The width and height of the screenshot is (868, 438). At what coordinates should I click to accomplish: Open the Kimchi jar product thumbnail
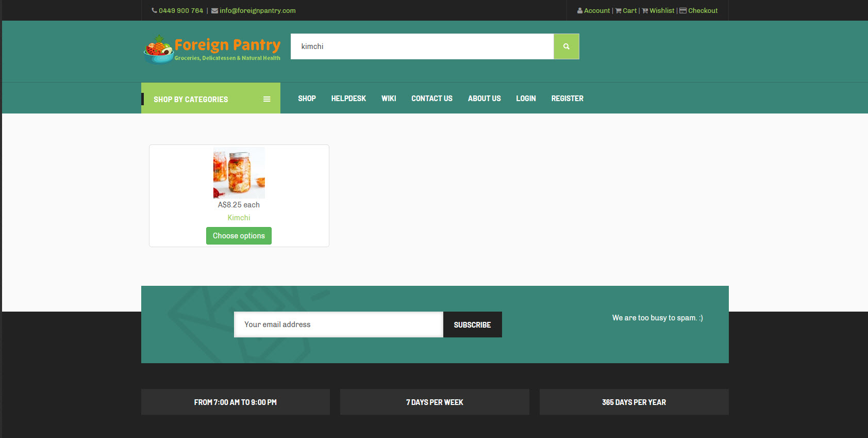pyautogui.click(x=239, y=173)
